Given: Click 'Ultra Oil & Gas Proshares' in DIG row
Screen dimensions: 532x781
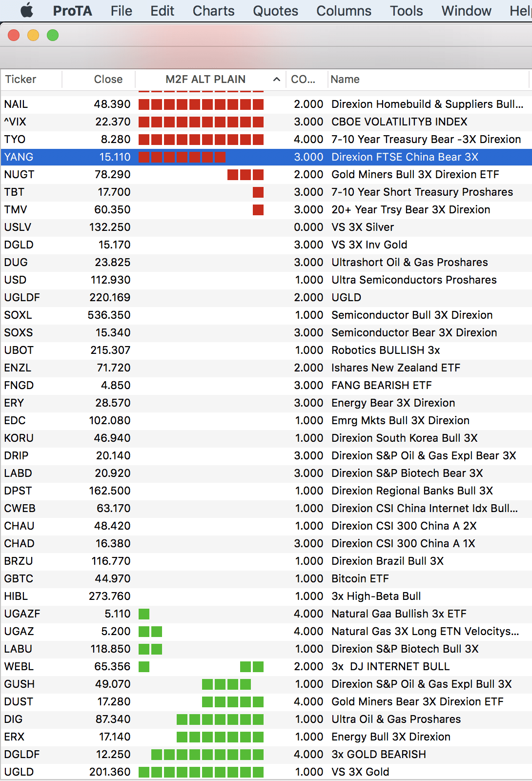Looking at the screenshot, I should (x=396, y=719).
